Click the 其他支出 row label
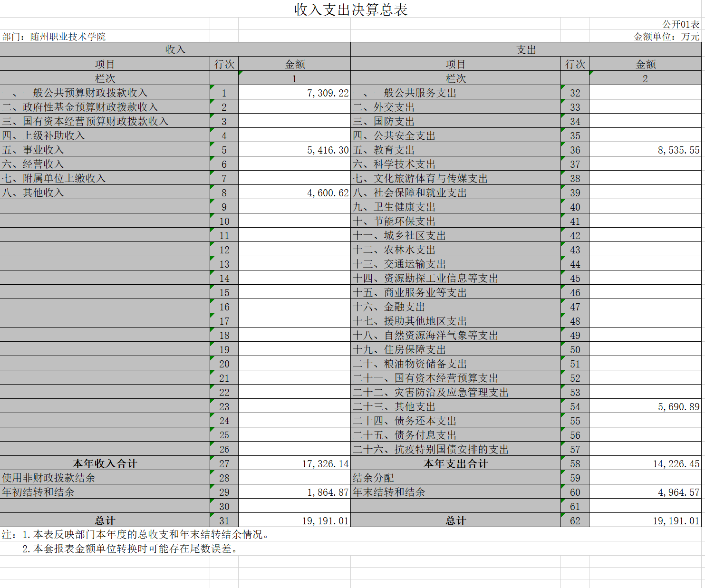The width and height of the screenshot is (705, 588). pyautogui.click(x=456, y=406)
